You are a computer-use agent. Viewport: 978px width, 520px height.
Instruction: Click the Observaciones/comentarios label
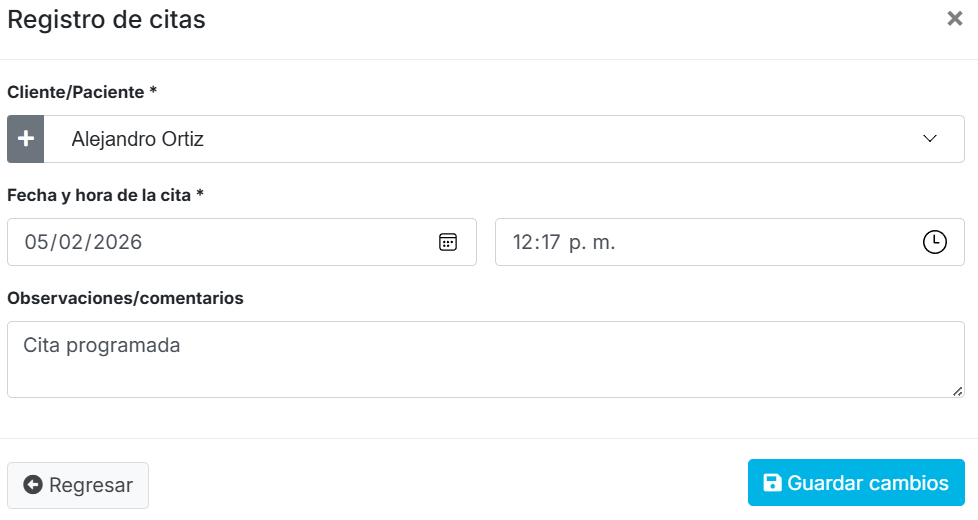click(x=125, y=298)
